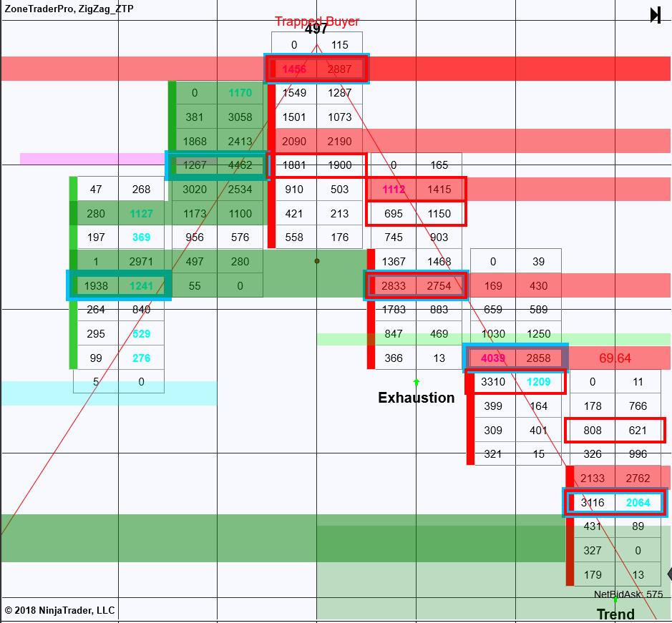The image size is (672, 623).
Task: Select the cell with value 1150
Action: [x=439, y=213]
